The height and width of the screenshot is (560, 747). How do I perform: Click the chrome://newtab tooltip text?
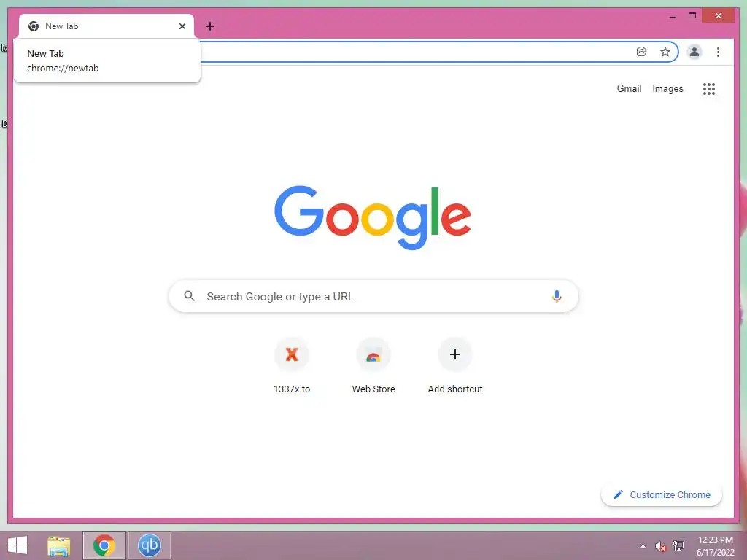pos(63,68)
